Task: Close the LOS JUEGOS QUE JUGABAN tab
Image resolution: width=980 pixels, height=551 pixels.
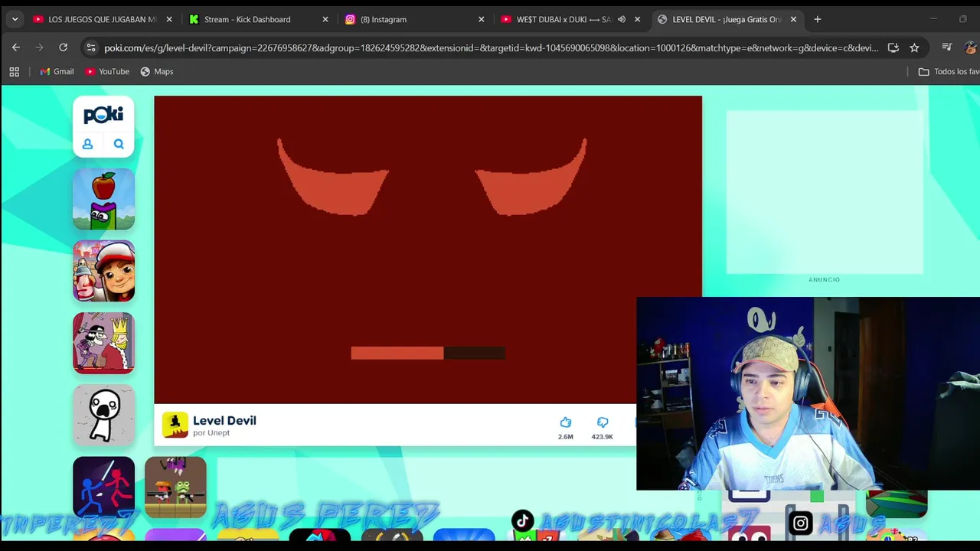Action: (169, 19)
